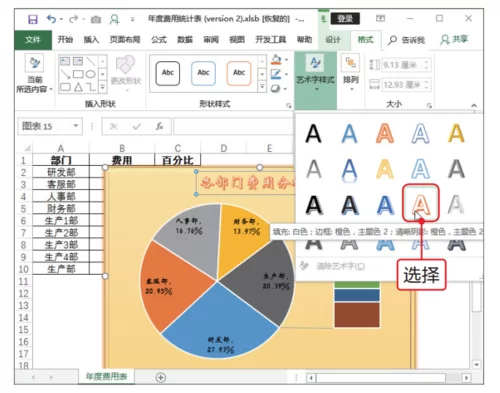Screen dimensions: 500x393
Task: Open the shape outline pen icon
Action: [x=276, y=74]
